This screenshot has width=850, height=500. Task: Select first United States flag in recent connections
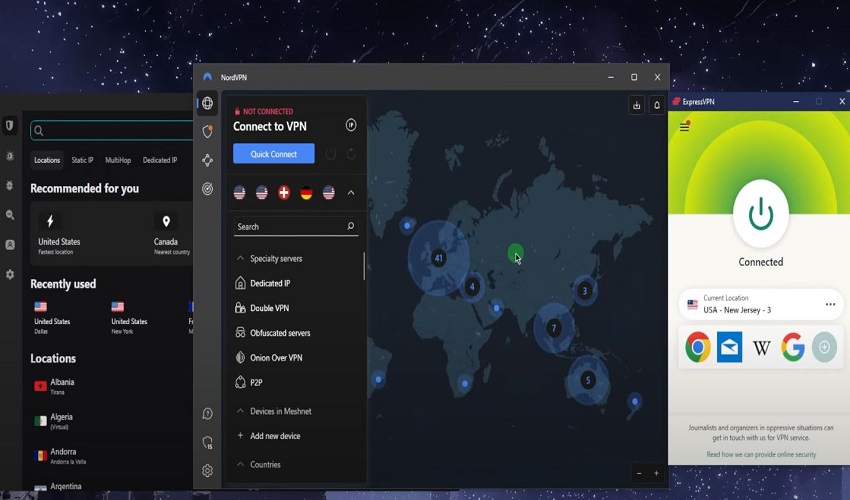tap(240, 193)
